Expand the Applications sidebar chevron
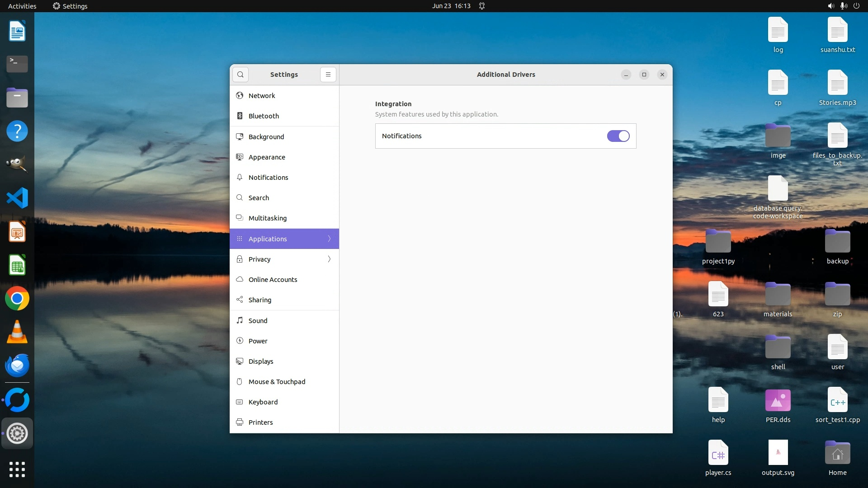Image resolution: width=868 pixels, height=488 pixels. [329, 239]
